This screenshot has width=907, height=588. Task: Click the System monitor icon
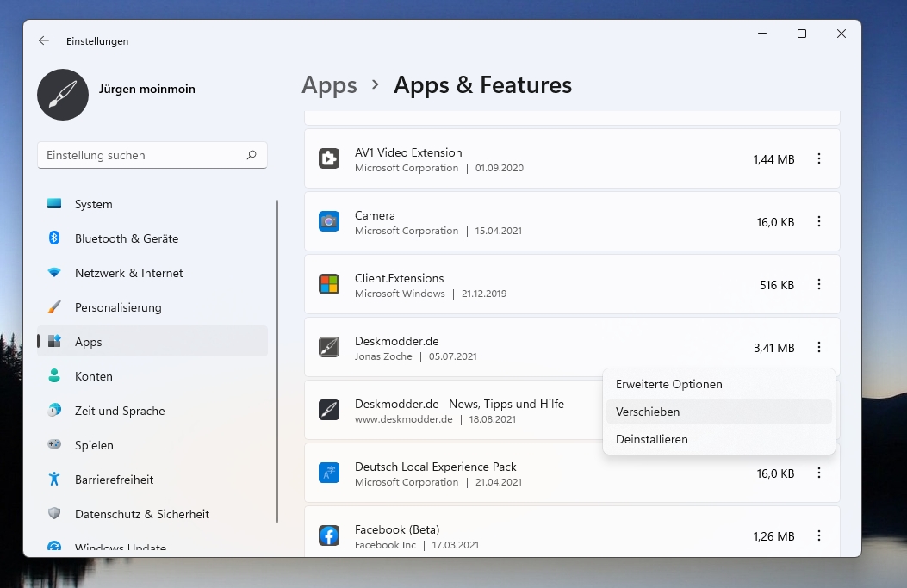(x=54, y=203)
